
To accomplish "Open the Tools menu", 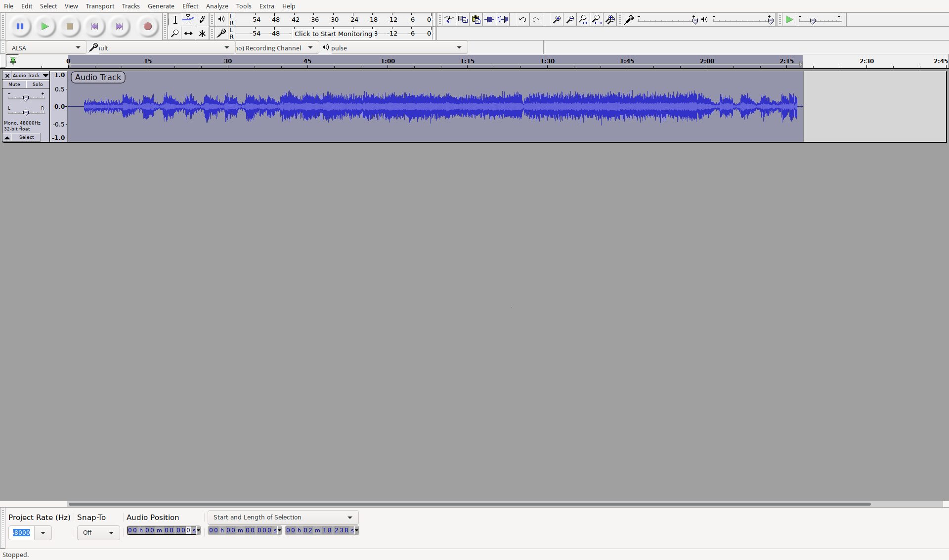I will 244,6.
